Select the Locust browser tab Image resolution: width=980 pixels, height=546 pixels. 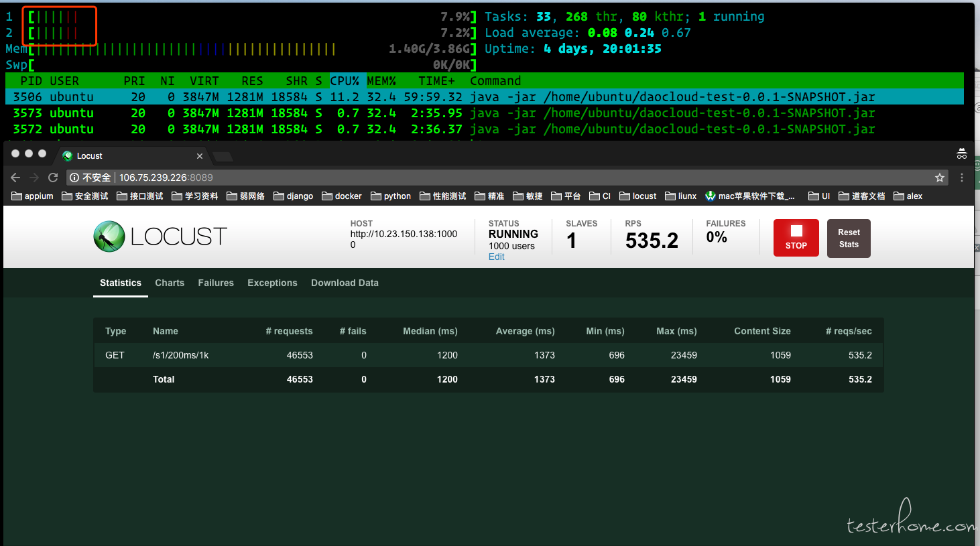tap(133, 156)
